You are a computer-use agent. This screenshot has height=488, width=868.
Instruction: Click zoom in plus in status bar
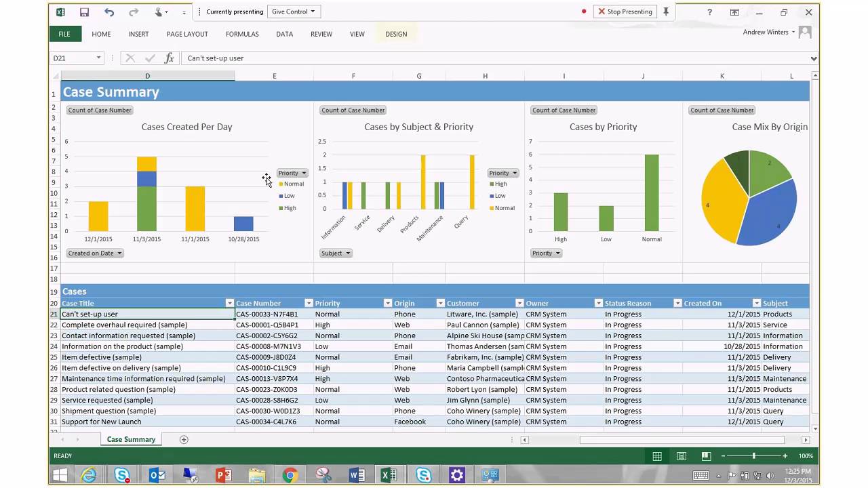tap(785, 456)
